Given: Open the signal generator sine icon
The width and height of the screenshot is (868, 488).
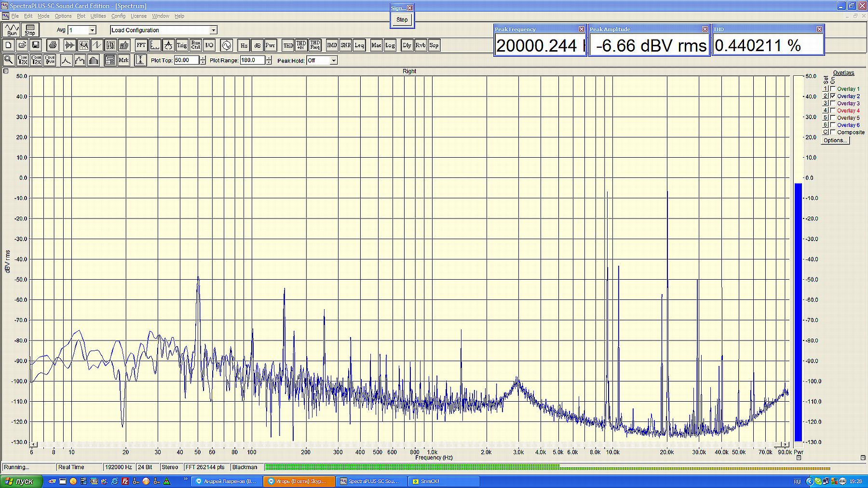Looking at the screenshot, I should pos(226,45).
